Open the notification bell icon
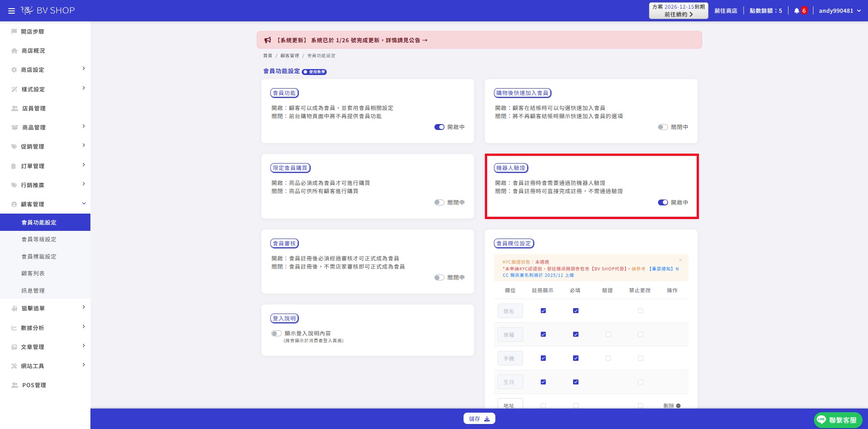The image size is (868, 429). pos(797,11)
